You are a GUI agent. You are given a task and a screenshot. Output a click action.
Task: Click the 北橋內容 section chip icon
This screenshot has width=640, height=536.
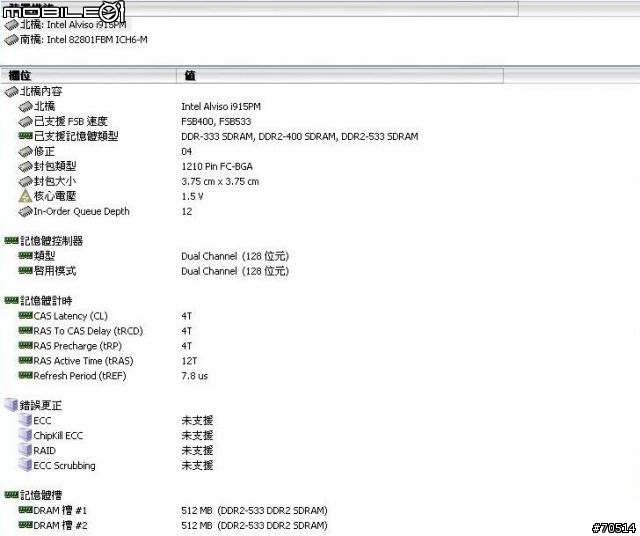(x=11, y=91)
